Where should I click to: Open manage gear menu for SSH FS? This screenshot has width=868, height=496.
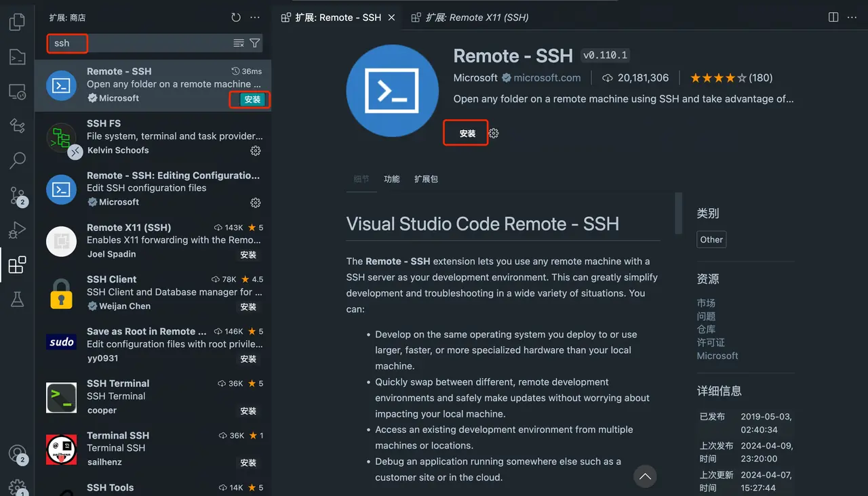(x=256, y=150)
